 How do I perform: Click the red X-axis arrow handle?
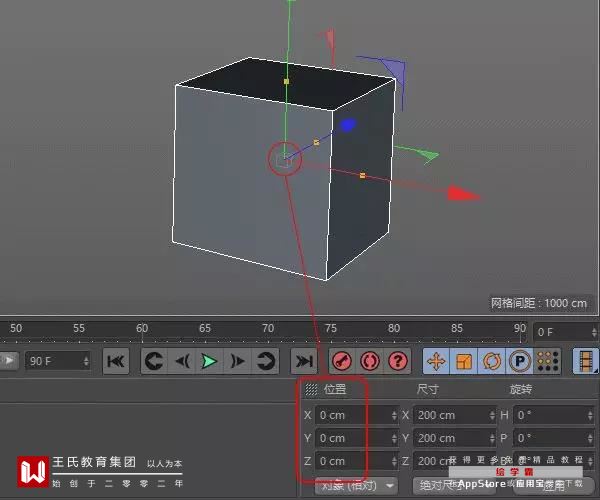[463, 193]
